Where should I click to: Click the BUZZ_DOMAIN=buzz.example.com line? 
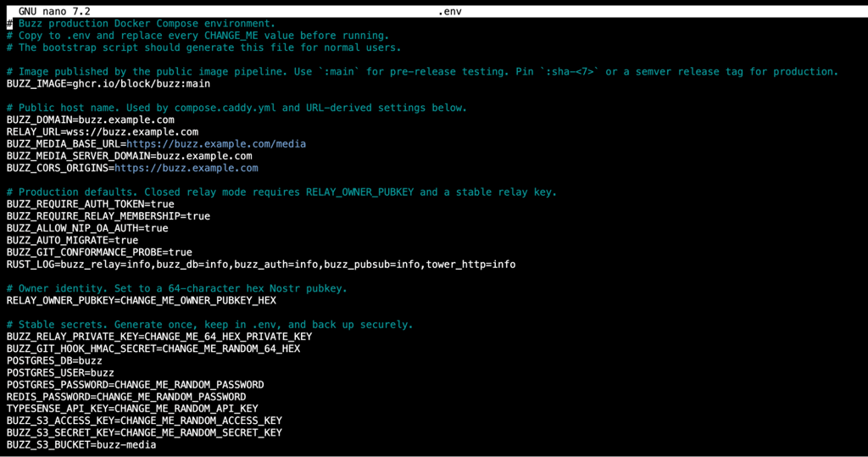click(90, 120)
